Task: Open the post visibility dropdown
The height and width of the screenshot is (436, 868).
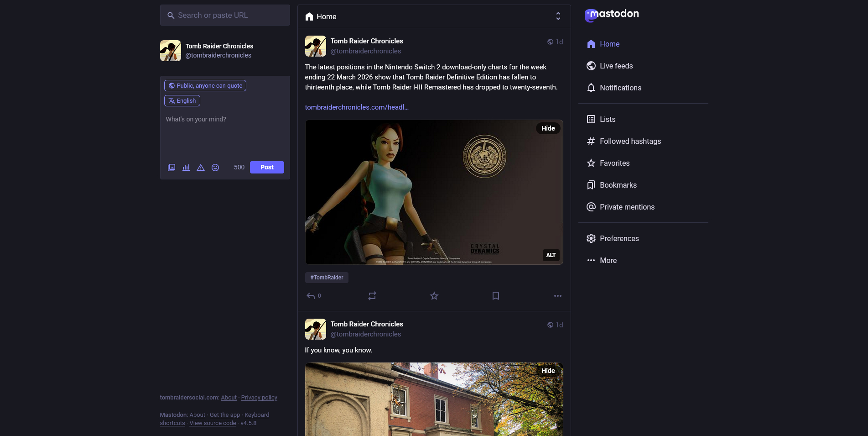Action: pyautogui.click(x=205, y=85)
